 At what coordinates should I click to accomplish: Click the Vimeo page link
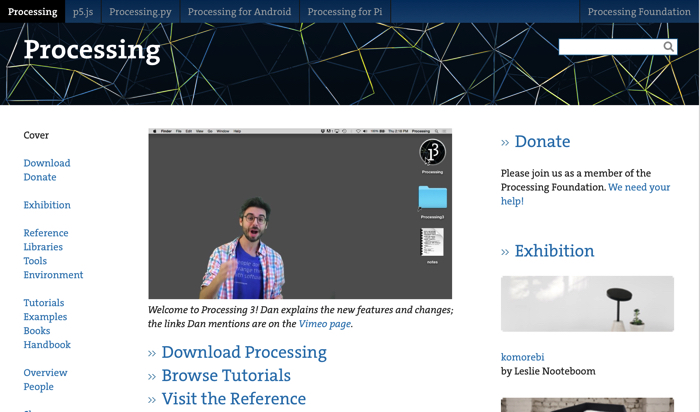[x=324, y=324]
